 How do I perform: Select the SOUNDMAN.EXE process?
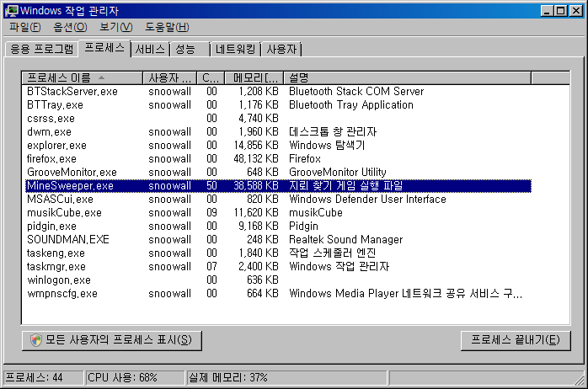pos(278,239)
